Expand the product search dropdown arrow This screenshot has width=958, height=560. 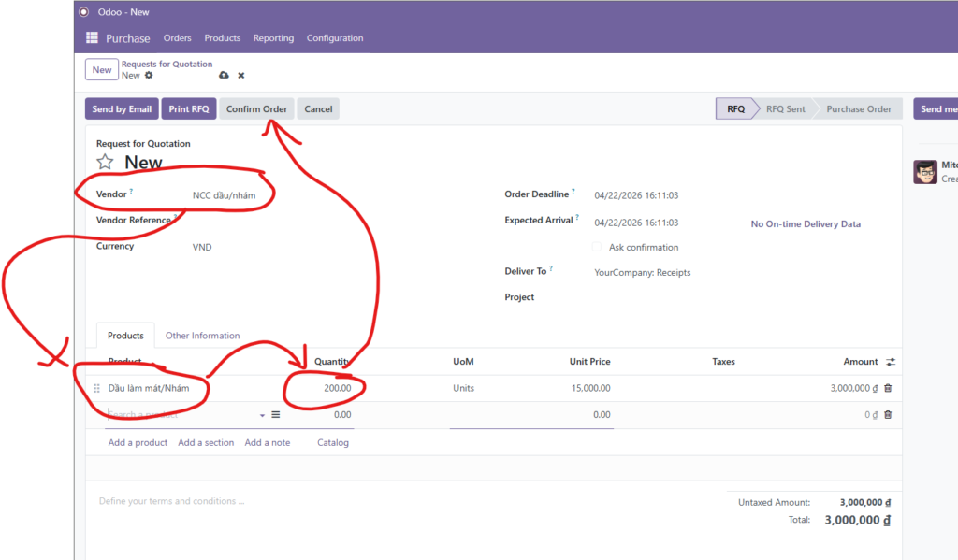click(262, 414)
